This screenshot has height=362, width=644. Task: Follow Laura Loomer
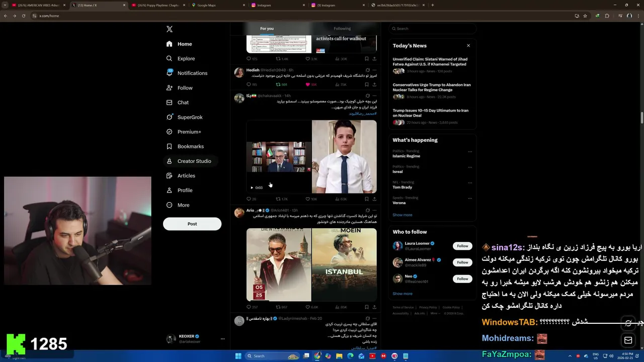(x=462, y=246)
